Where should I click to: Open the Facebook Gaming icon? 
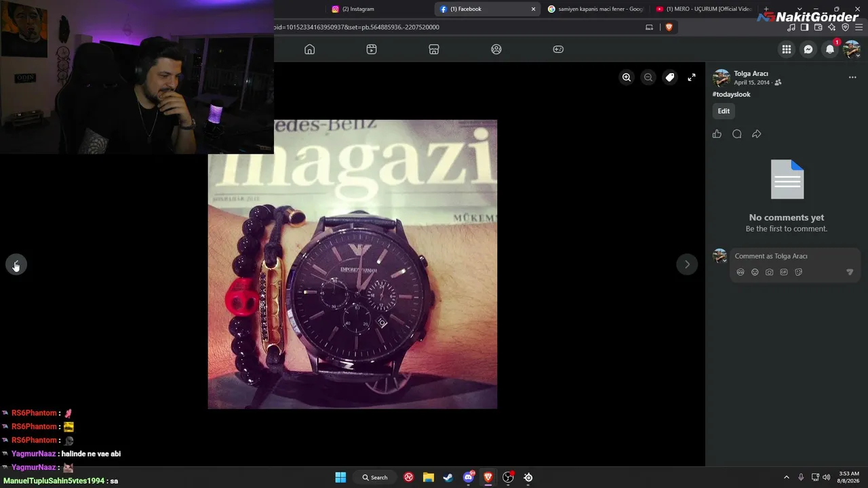(x=558, y=49)
